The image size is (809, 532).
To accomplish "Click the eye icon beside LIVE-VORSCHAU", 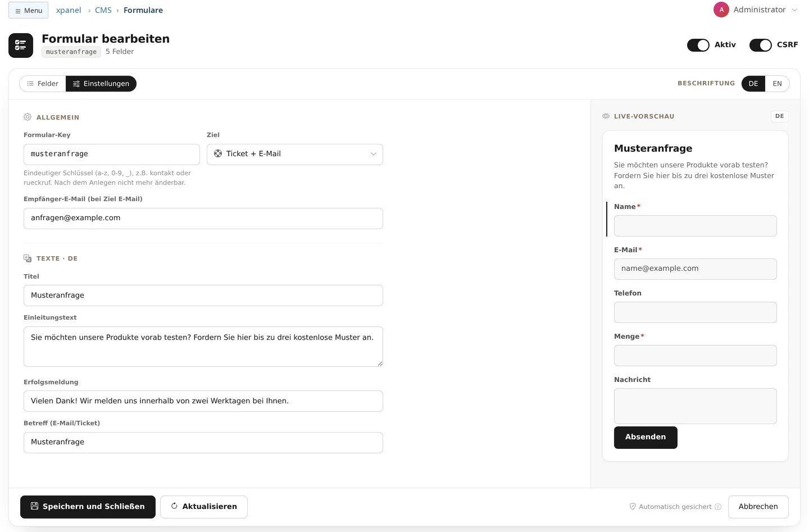I will (606, 116).
